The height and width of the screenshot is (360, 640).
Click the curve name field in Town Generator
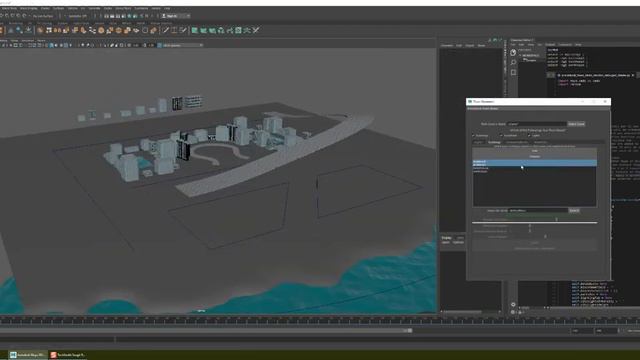[x=537, y=124]
